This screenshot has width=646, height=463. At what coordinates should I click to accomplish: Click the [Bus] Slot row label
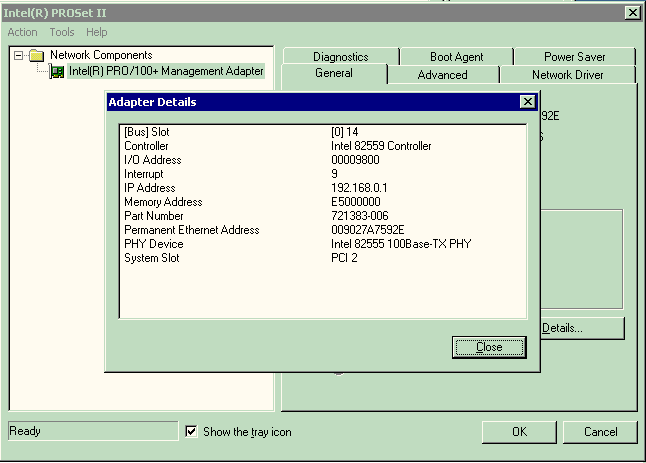pyautogui.click(x=147, y=132)
